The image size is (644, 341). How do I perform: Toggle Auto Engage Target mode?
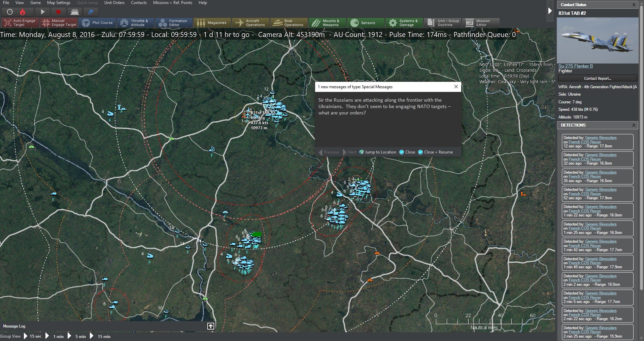[x=20, y=23]
